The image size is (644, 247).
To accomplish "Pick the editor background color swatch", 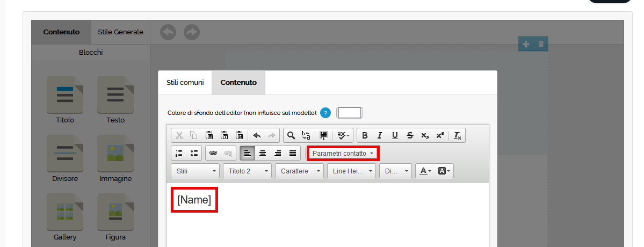I will point(349,113).
